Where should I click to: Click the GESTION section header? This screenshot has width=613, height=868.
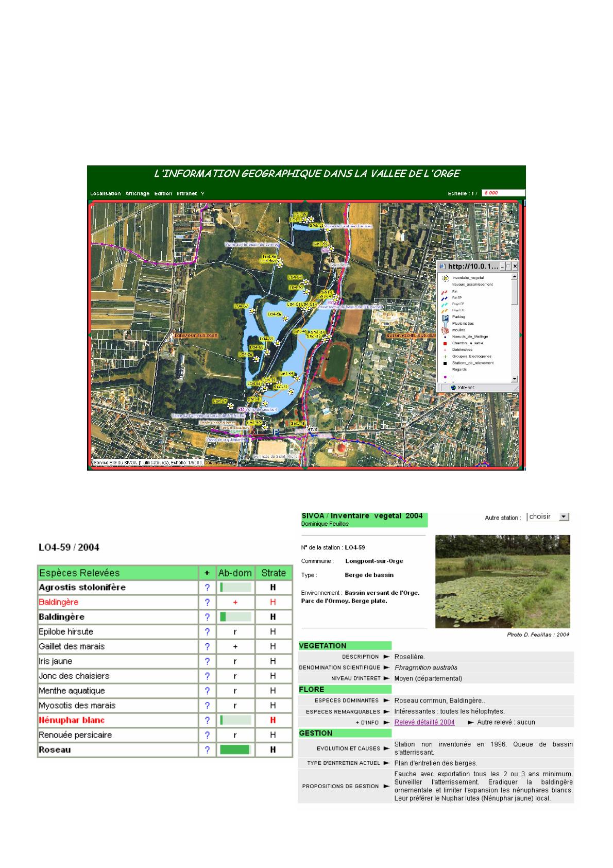click(x=345, y=733)
